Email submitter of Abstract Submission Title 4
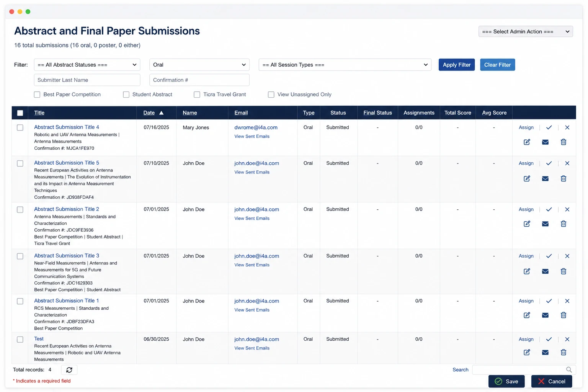Image resolution: width=588 pixels, height=392 pixels. (545, 142)
